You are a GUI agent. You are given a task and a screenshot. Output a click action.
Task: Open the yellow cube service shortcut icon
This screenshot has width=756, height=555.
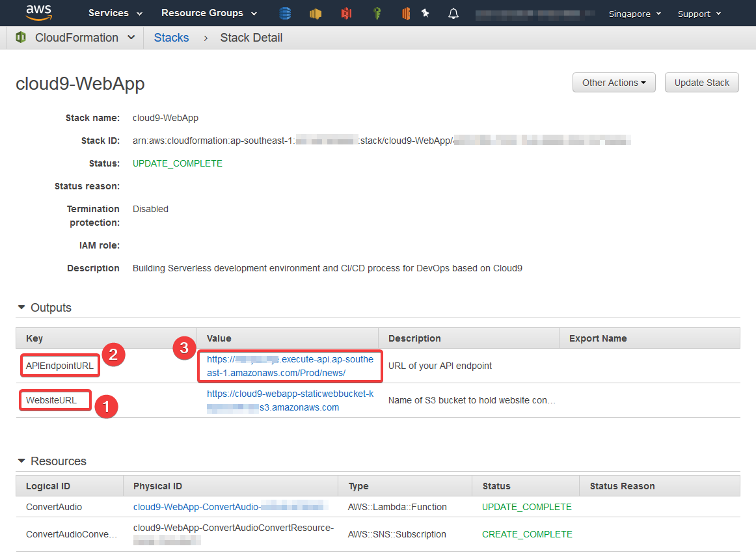click(x=316, y=14)
